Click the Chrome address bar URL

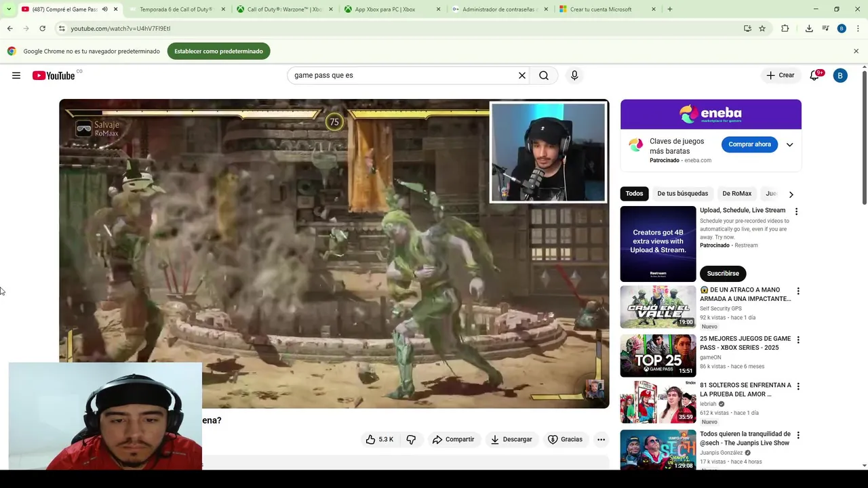point(121,28)
